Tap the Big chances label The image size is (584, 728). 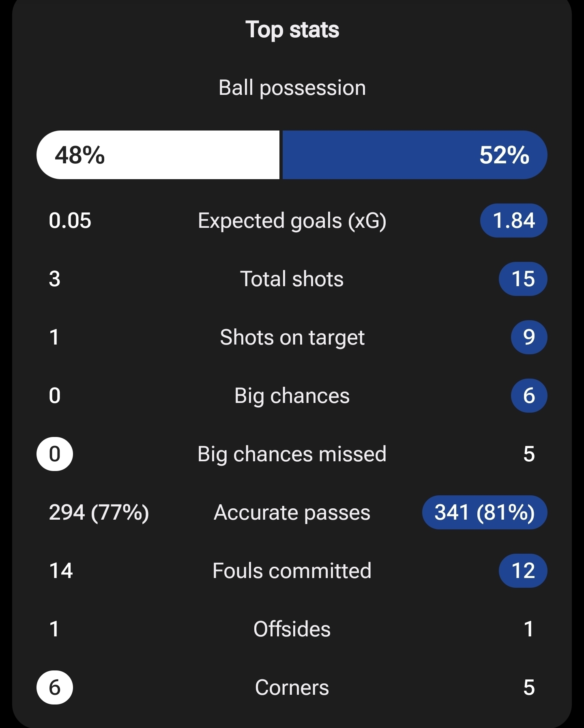tap(292, 396)
